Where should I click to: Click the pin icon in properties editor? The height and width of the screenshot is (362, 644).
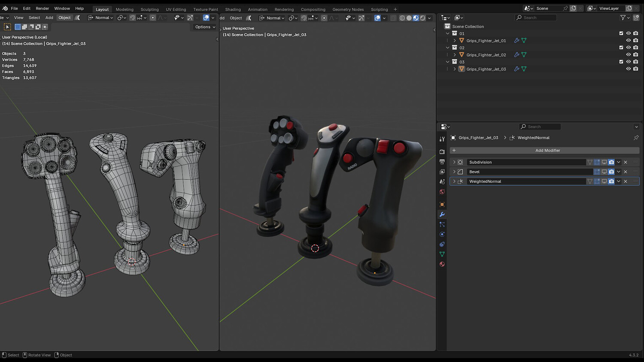tap(636, 138)
